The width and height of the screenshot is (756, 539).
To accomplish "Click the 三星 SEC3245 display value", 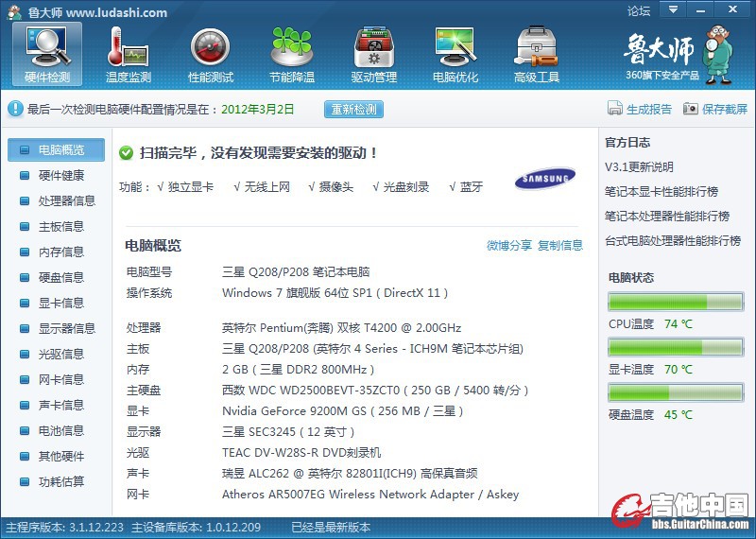I will [x=288, y=432].
